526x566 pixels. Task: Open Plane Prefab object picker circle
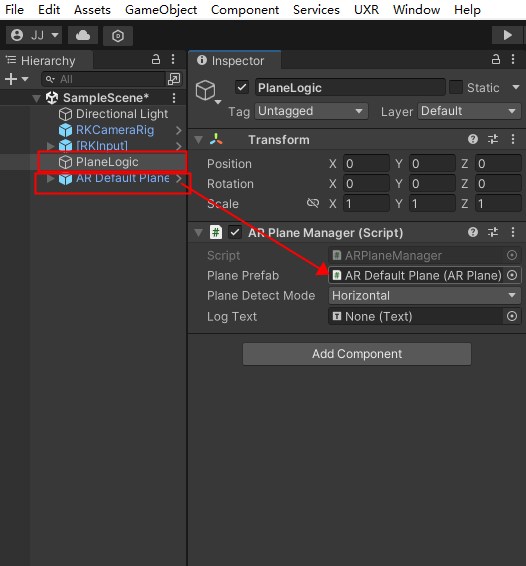[x=512, y=275]
